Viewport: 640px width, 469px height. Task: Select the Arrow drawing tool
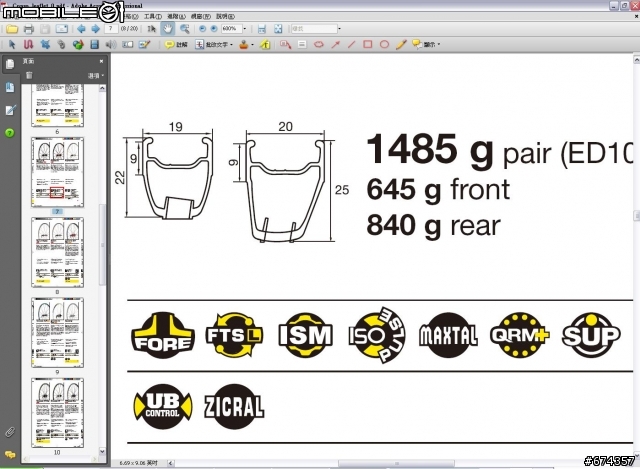tap(335, 44)
